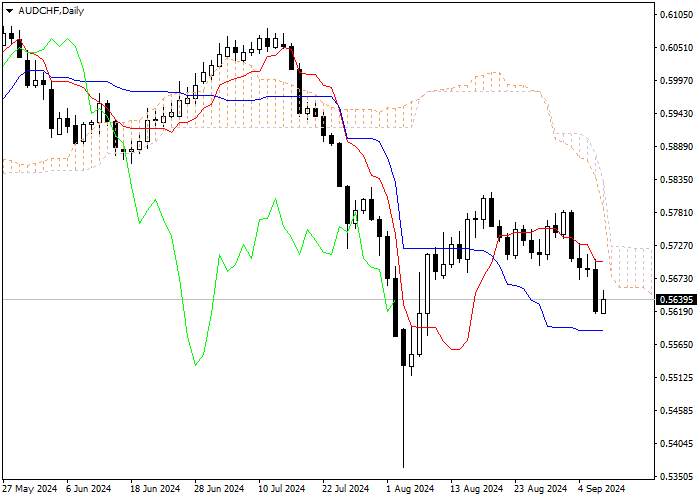Click price axis value 0.57810
This screenshot has width=700, height=500.
677,212
